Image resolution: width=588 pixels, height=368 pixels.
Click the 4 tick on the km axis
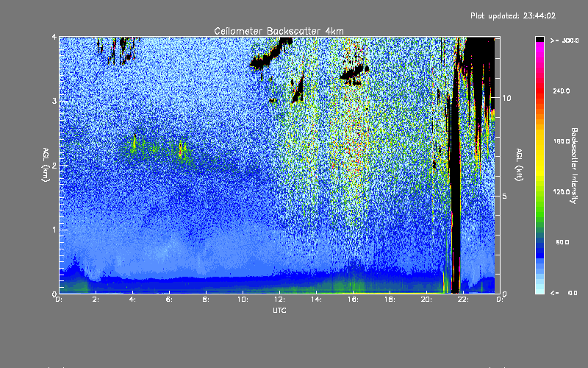[x=54, y=38]
